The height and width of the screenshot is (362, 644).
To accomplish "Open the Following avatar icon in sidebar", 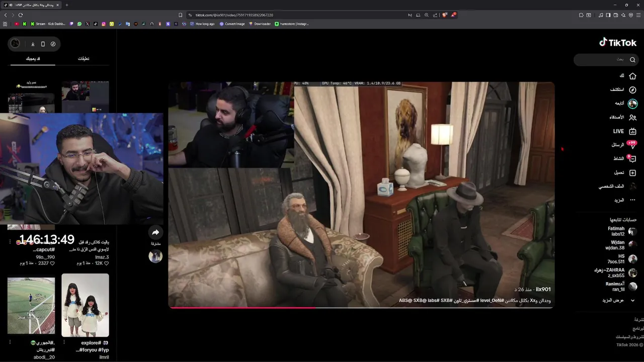I will point(632,104).
